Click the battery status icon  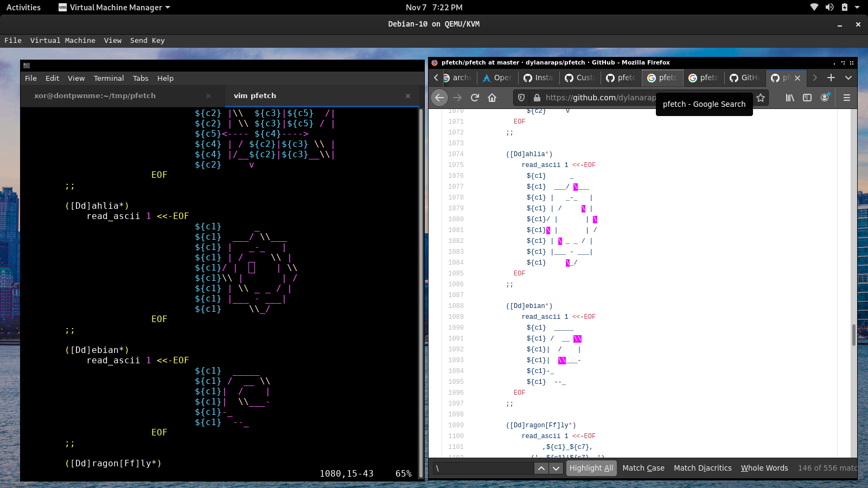point(844,7)
